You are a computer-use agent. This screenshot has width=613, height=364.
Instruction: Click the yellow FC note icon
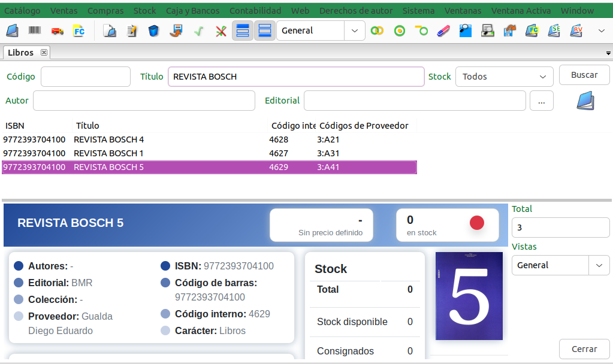(79, 31)
